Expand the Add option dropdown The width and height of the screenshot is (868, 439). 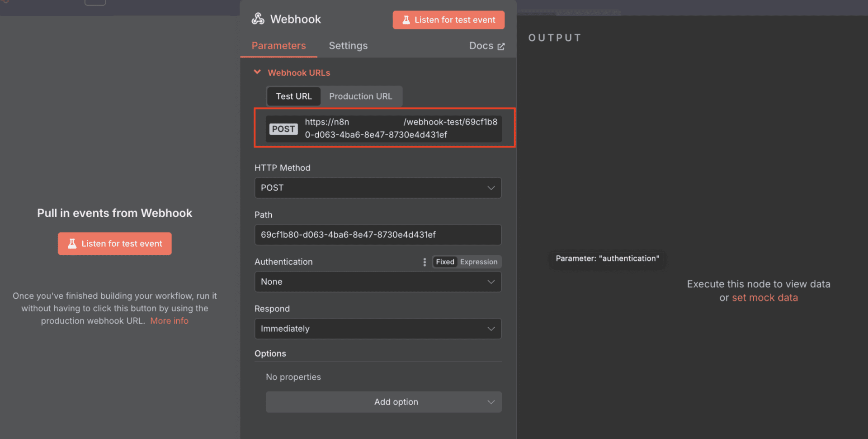[383, 402]
